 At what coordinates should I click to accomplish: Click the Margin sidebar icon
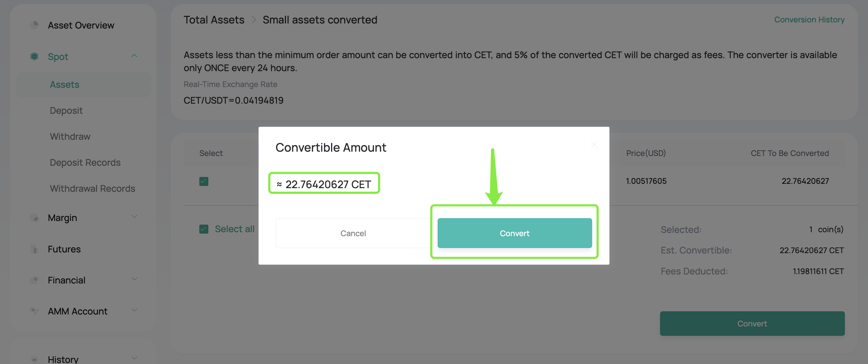tap(34, 217)
